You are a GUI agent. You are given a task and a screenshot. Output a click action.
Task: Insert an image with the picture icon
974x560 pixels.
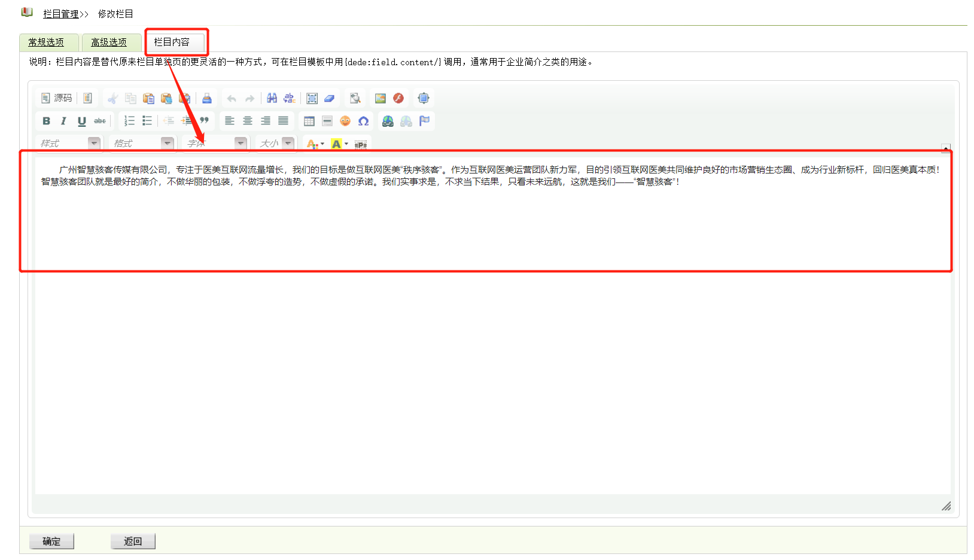[x=381, y=98]
